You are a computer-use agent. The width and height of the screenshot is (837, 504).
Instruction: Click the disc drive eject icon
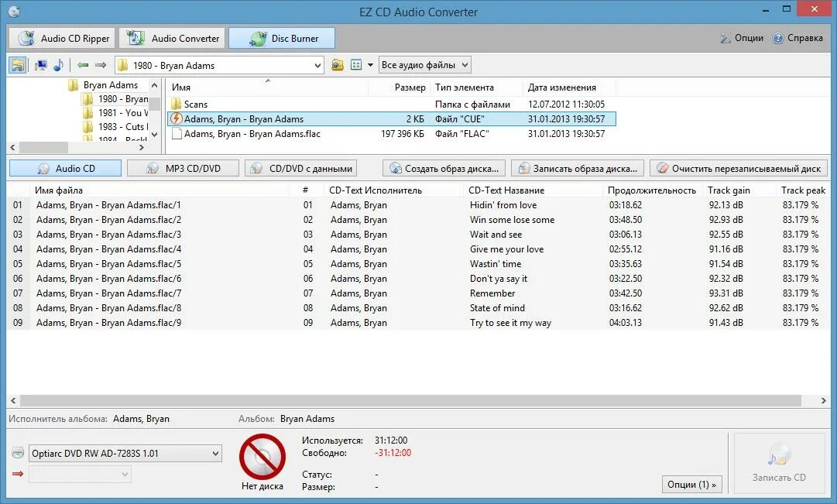click(18, 453)
